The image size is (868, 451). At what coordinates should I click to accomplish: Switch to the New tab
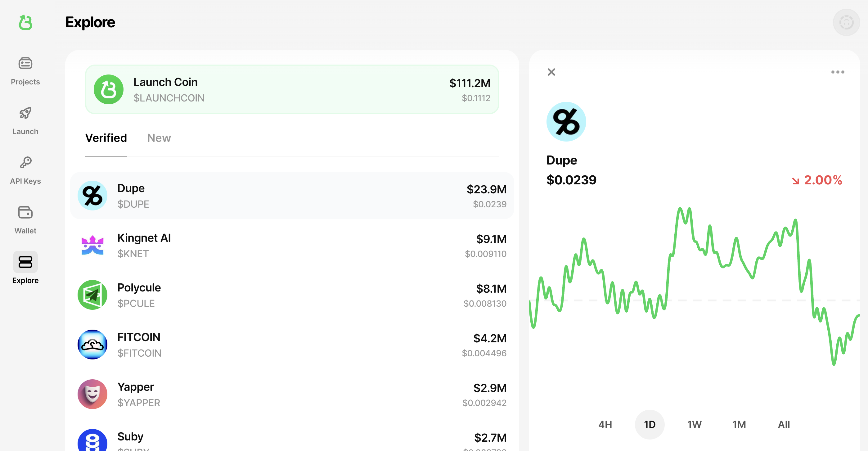158,138
